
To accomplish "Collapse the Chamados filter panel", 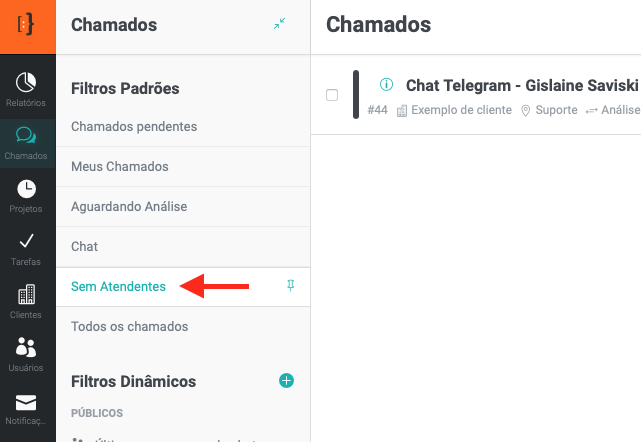I will click(x=279, y=24).
